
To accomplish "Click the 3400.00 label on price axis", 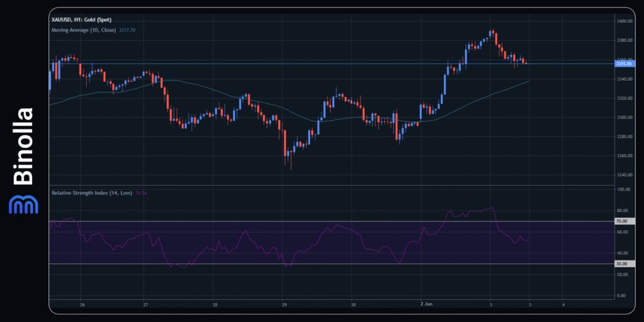I will point(626,21).
